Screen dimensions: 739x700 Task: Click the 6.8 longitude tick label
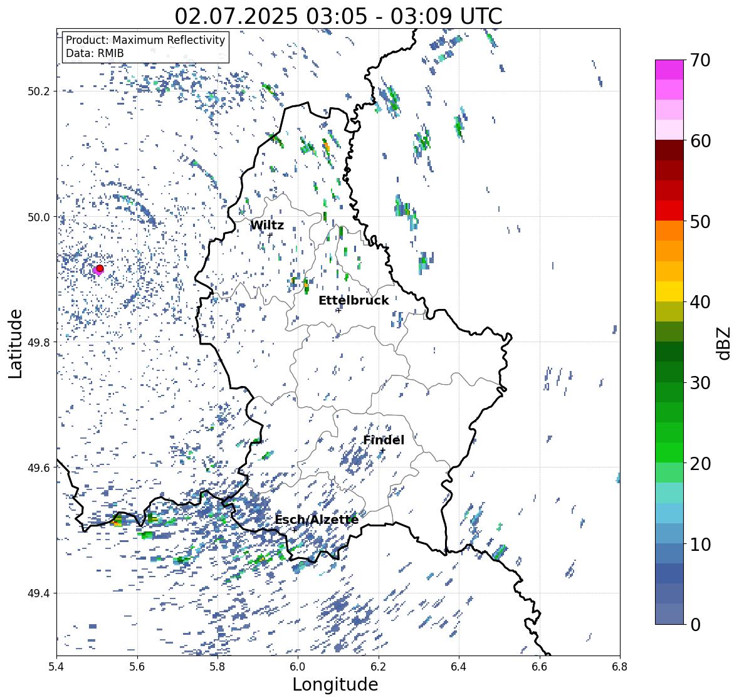click(x=619, y=667)
